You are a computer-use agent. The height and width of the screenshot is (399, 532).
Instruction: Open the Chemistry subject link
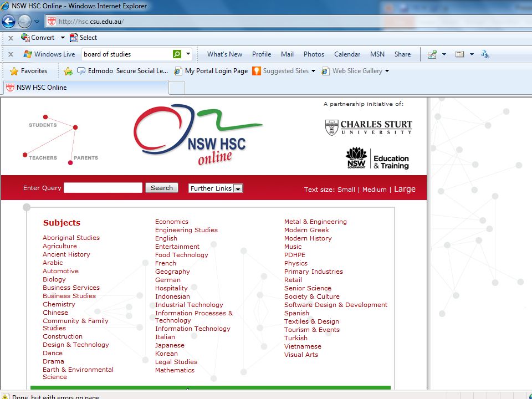point(59,304)
